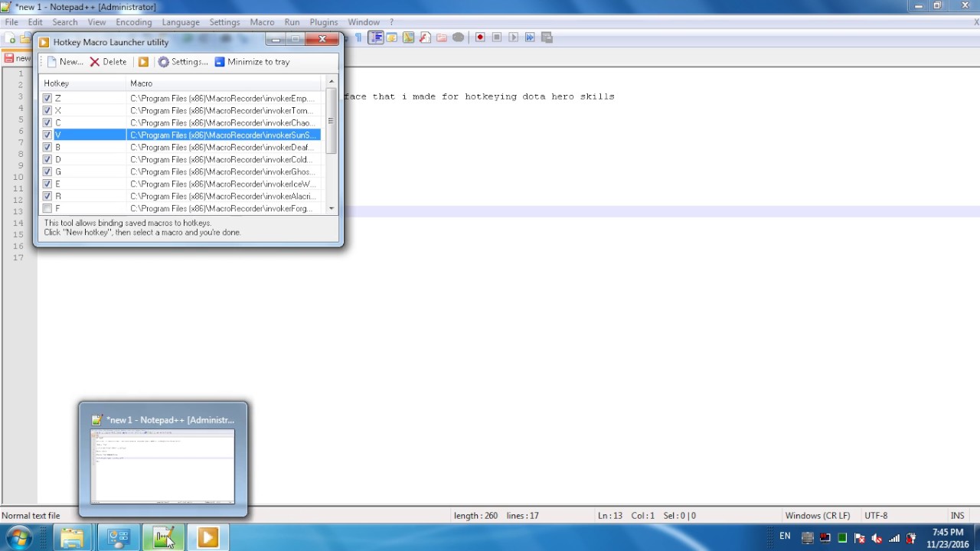Enable the F hotkey checkbox

47,209
